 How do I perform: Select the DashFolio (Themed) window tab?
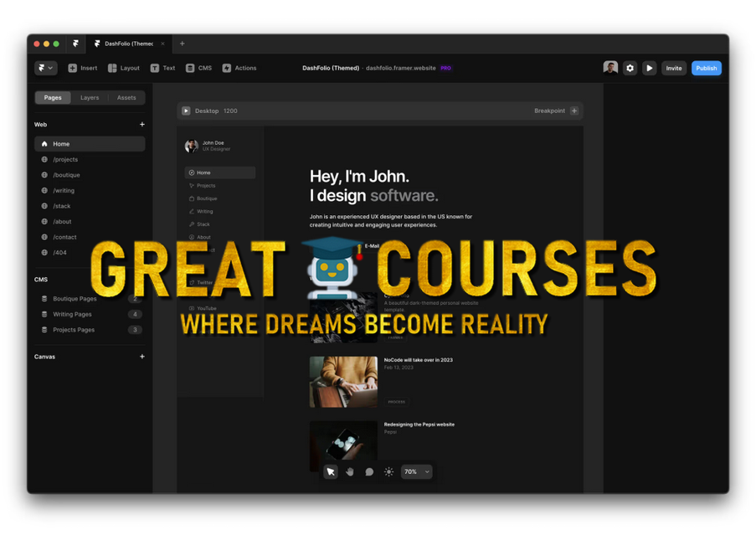point(128,44)
